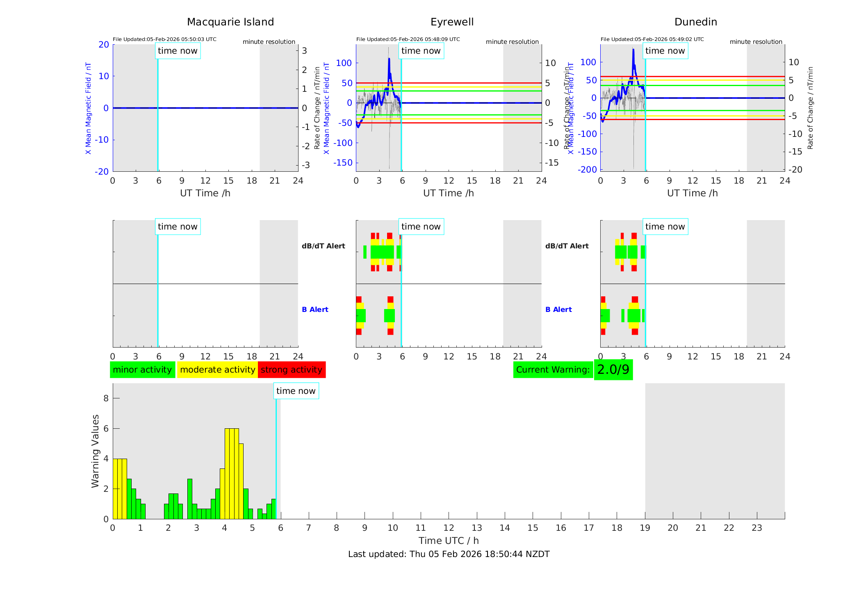Click the time now label in Eyrewell magnetic plot

[421, 51]
